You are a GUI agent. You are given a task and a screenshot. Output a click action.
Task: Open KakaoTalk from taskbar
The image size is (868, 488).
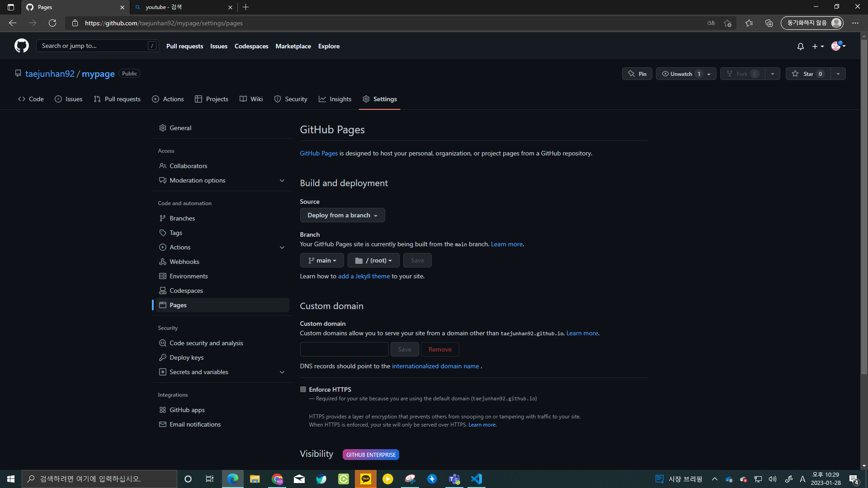366,479
